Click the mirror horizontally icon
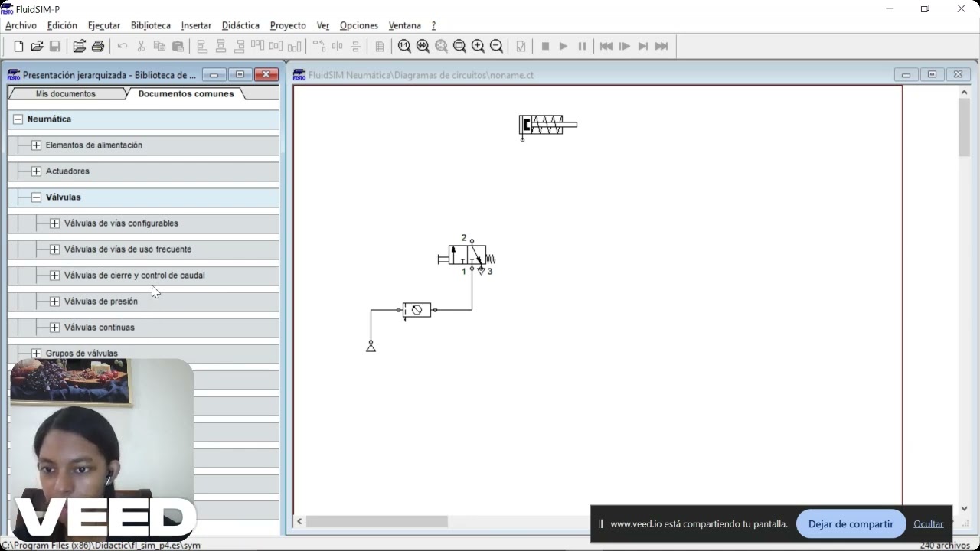The image size is (980, 551). point(337,46)
